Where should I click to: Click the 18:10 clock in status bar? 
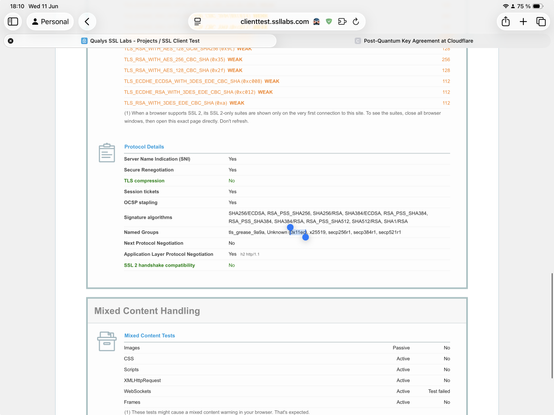pos(17,6)
